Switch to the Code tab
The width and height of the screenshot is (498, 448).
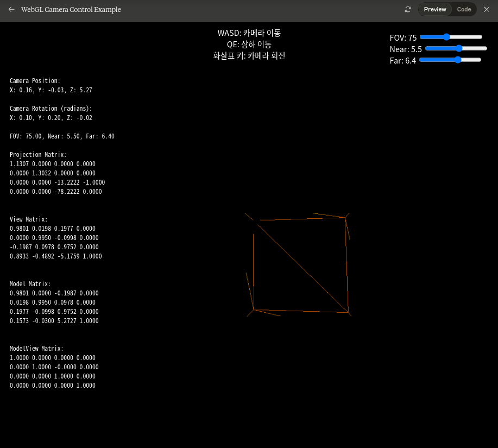coord(464,10)
